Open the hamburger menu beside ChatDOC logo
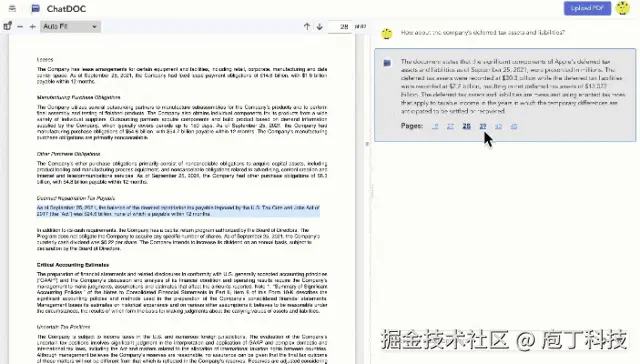 tap(12, 8)
